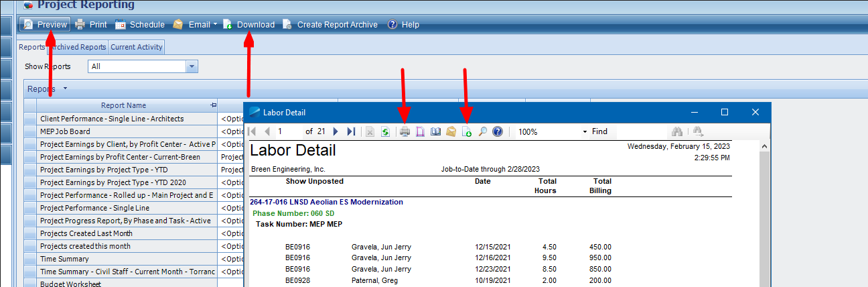
Task: Jump to last page in Labor Detail viewer
Action: point(350,131)
